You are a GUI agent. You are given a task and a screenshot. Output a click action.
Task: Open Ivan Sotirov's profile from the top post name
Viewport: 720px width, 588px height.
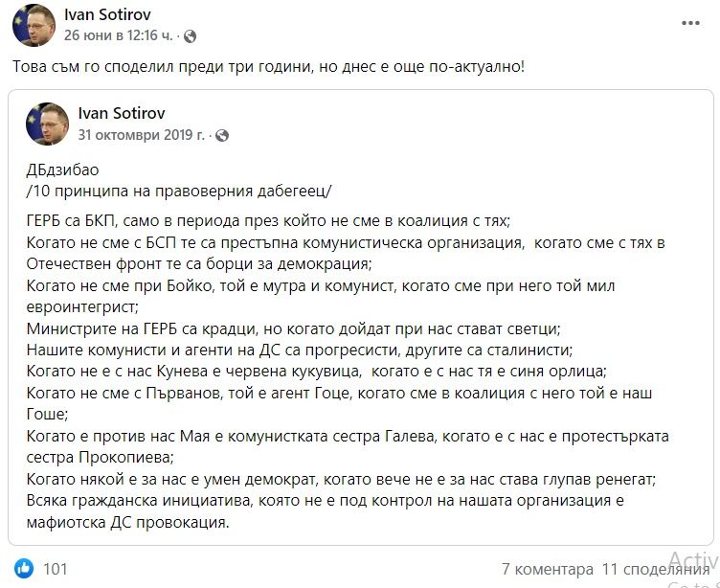click(107, 15)
